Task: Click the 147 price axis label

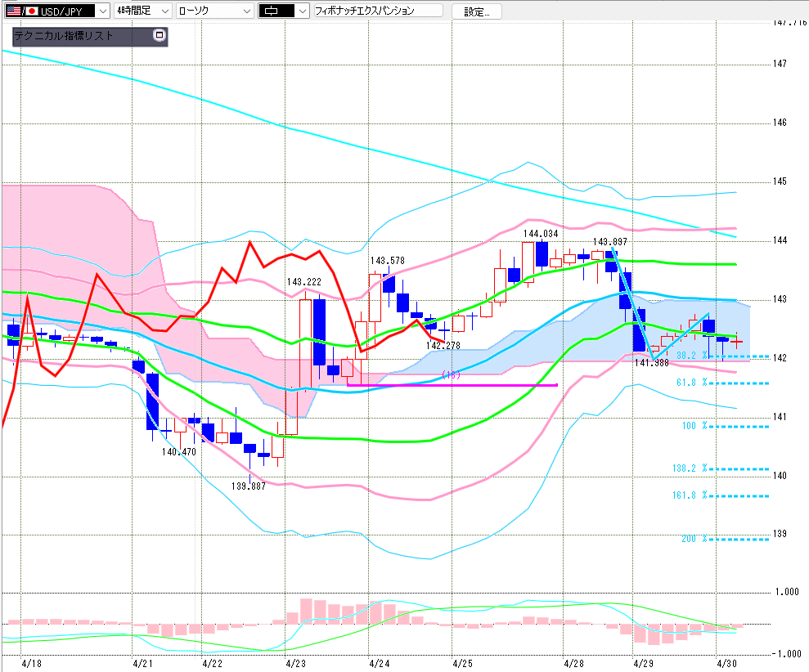Action: pyautogui.click(x=780, y=64)
